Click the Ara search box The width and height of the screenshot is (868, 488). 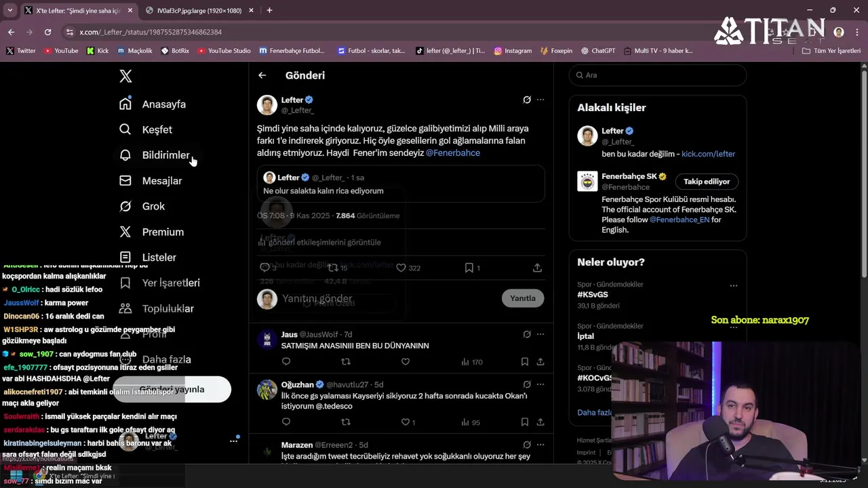point(658,75)
